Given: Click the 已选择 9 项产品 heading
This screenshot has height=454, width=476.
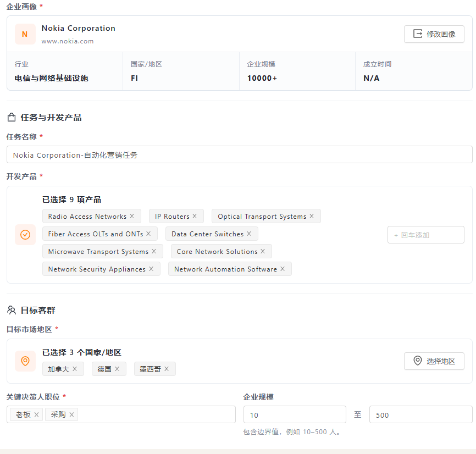Looking at the screenshot, I should pyautogui.click(x=71, y=200).
